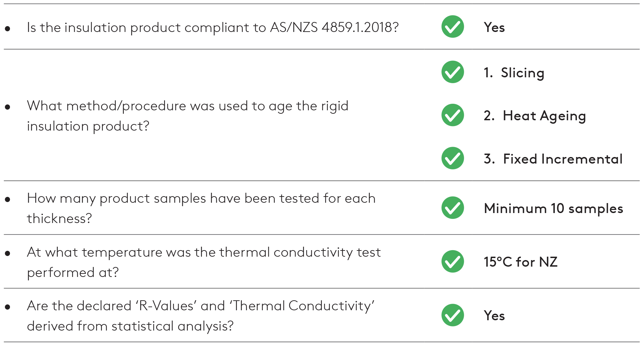This screenshot has height=346, width=644.
Task: Click the green checkmark beside the AS/NZS compliance Yes
Action: [452, 27]
